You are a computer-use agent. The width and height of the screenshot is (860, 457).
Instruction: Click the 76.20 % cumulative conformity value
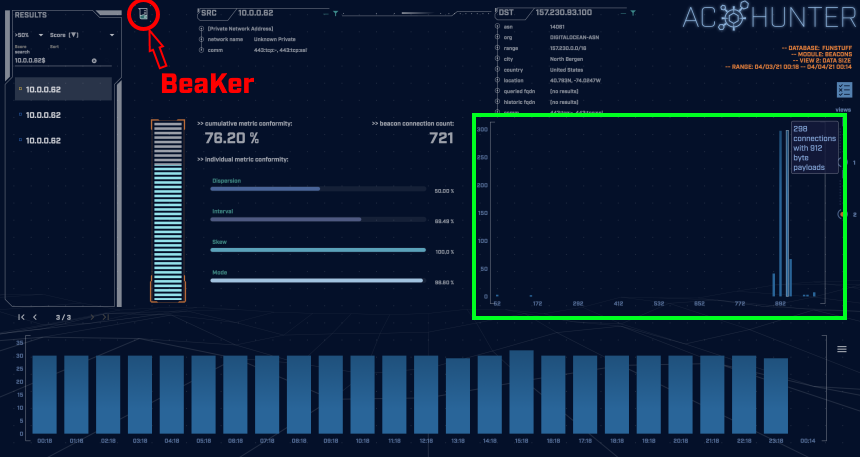(x=231, y=138)
